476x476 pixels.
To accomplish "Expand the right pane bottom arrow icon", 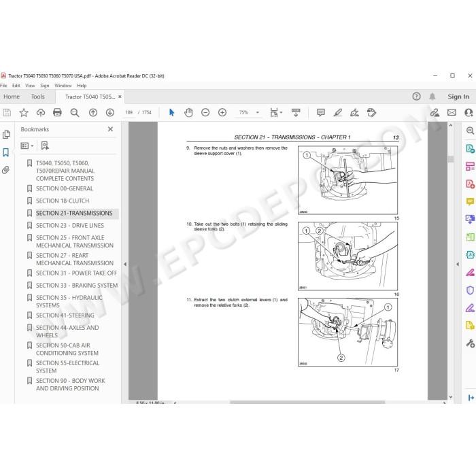I will click(471, 397).
